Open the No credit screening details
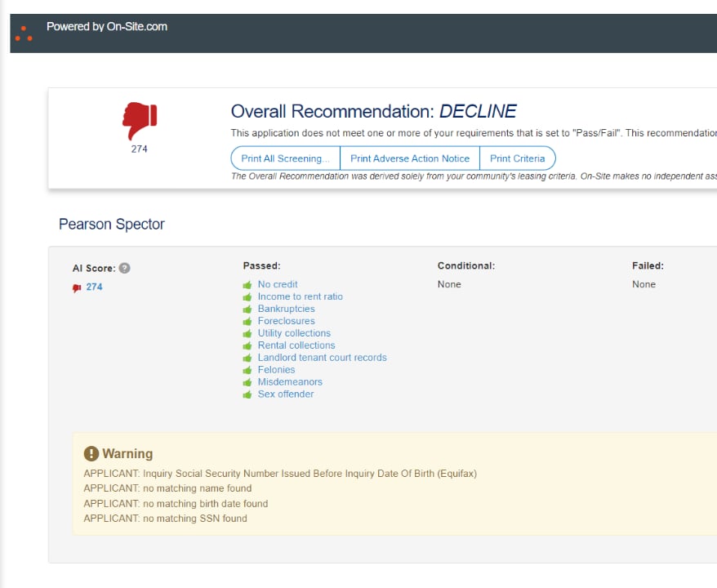 pyautogui.click(x=278, y=284)
